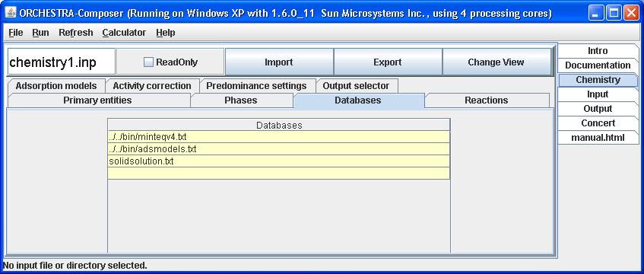Viewport: 644px width, 274px height.
Task: Open the Output selector tab
Action: (356, 86)
